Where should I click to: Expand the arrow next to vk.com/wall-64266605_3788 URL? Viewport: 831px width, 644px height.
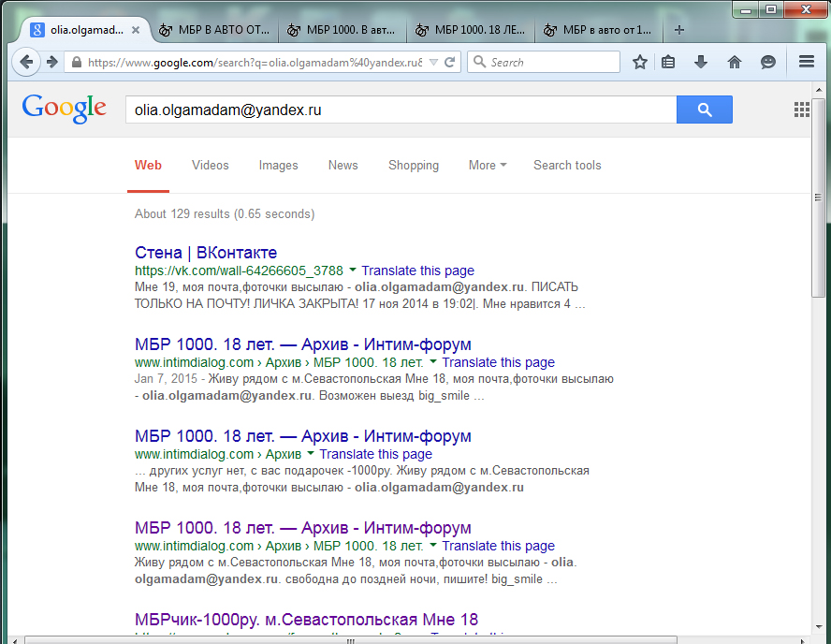pos(353,271)
